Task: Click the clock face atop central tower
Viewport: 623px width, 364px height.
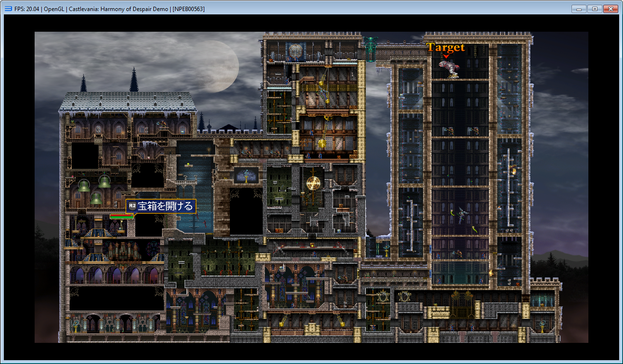Action: pyautogui.click(x=296, y=52)
